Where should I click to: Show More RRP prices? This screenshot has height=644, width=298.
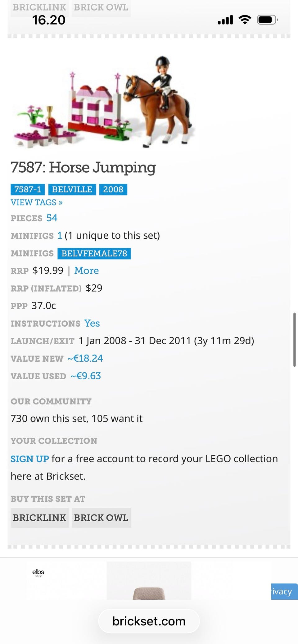click(86, 271)
